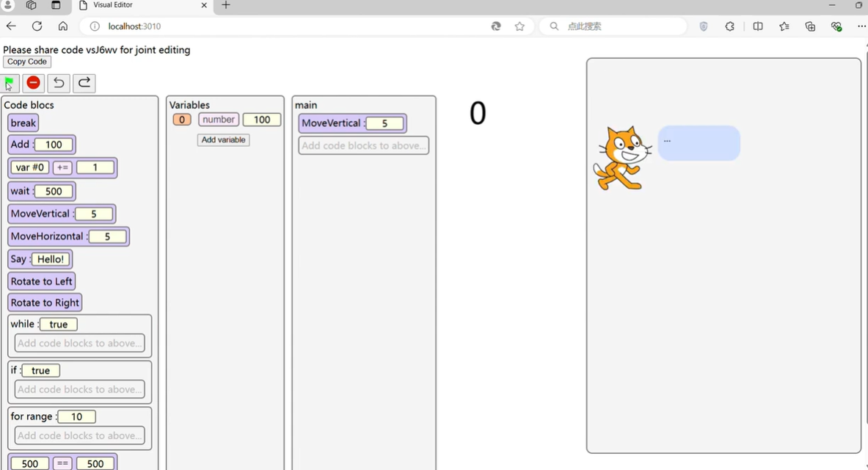Open tab actions menu icon
This screenshot has height=470, width=868.
pyautogui.click(x=56, y=5)
